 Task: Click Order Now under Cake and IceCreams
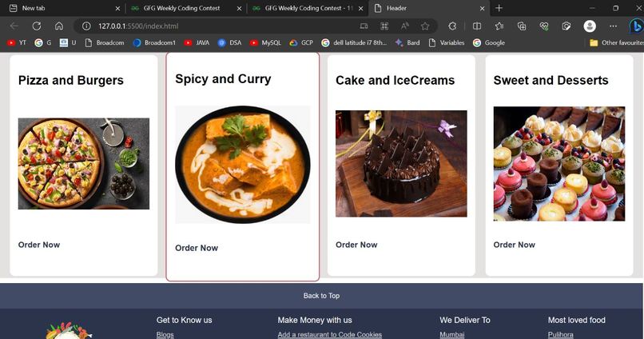point(356,245)
